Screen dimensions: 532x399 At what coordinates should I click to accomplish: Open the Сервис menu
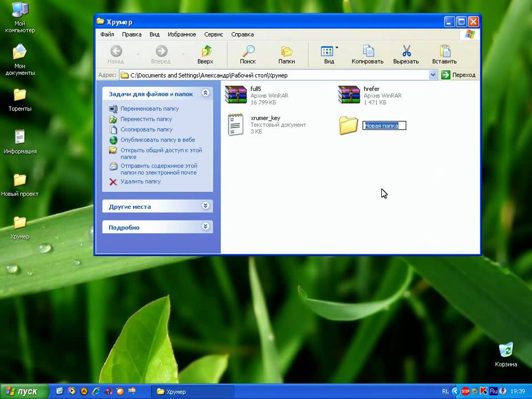coord(214,34)
